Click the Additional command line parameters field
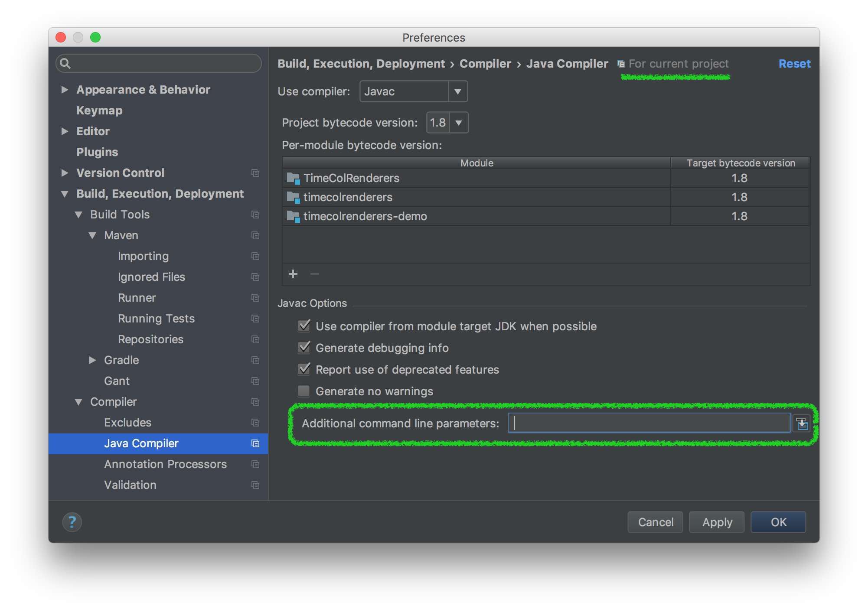 (x=649, y=423)
